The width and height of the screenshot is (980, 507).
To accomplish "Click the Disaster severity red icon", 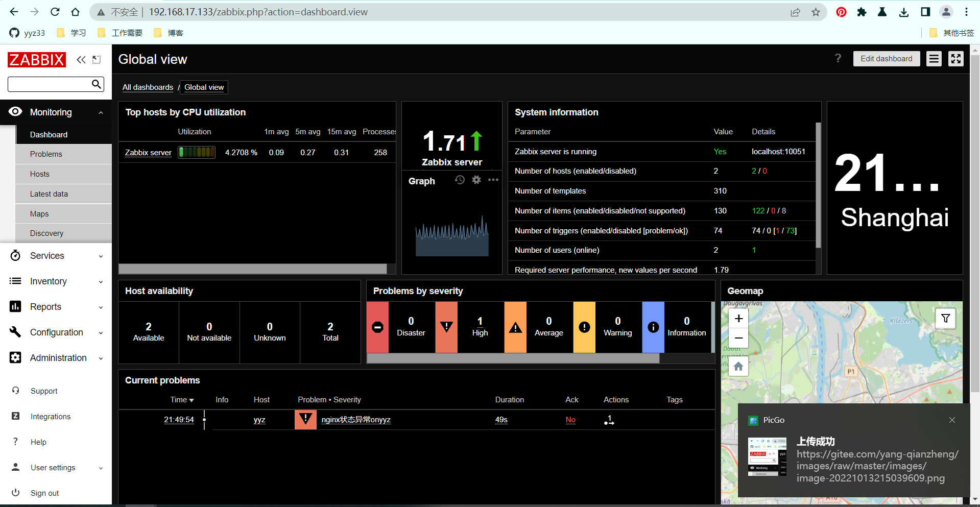I will pyautogui.click(x=378, y=327).
